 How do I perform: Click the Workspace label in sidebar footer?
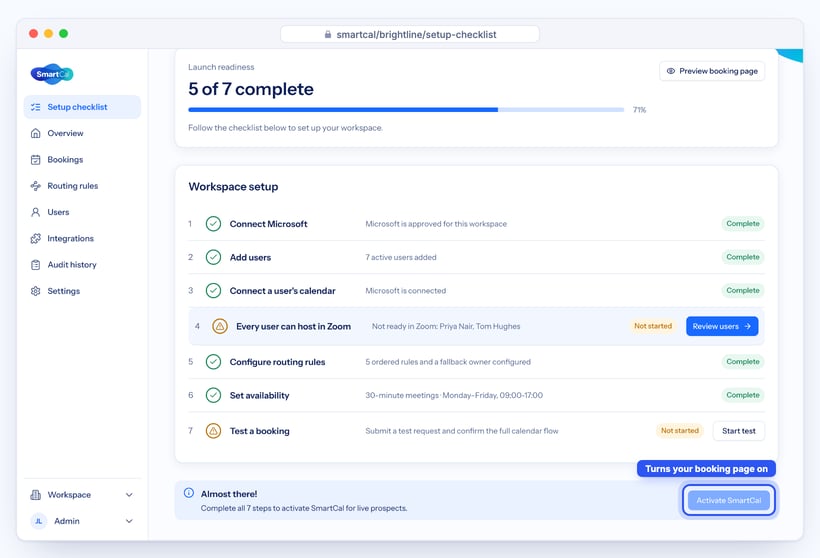pos(69,495)
